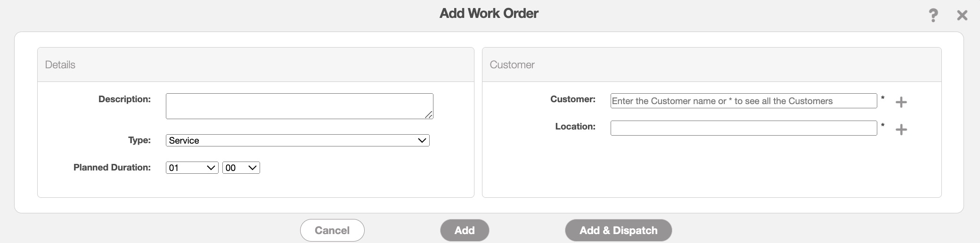This screenshot has height=243, width=980.
Task: Click the plus icon to add new Customer
Action: (901, 102)
